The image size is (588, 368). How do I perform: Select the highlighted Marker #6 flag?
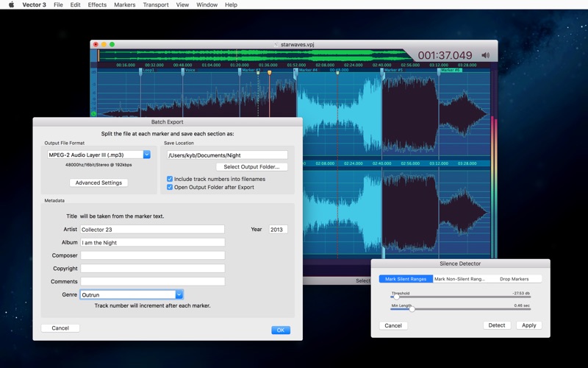[x=451, y=70]
